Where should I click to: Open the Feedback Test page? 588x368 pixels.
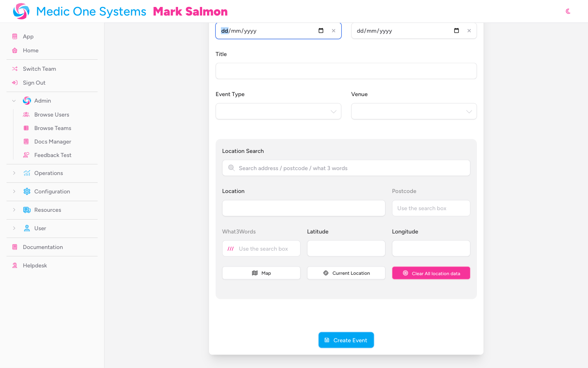[53, 155]
